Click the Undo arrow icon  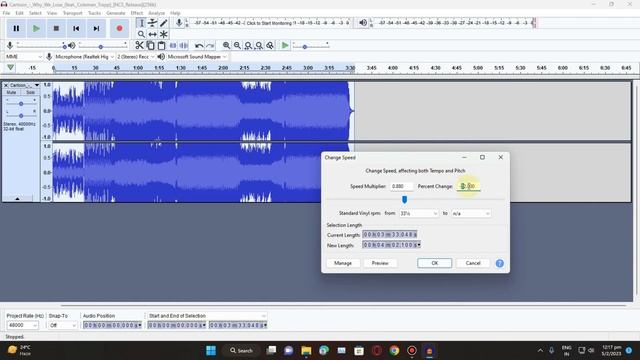199,46
